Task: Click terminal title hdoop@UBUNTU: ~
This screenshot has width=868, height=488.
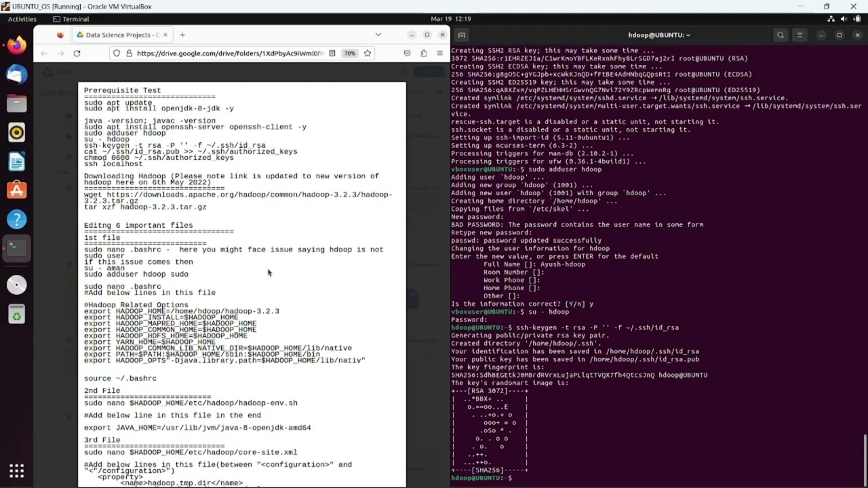Action: click(659, 35)
